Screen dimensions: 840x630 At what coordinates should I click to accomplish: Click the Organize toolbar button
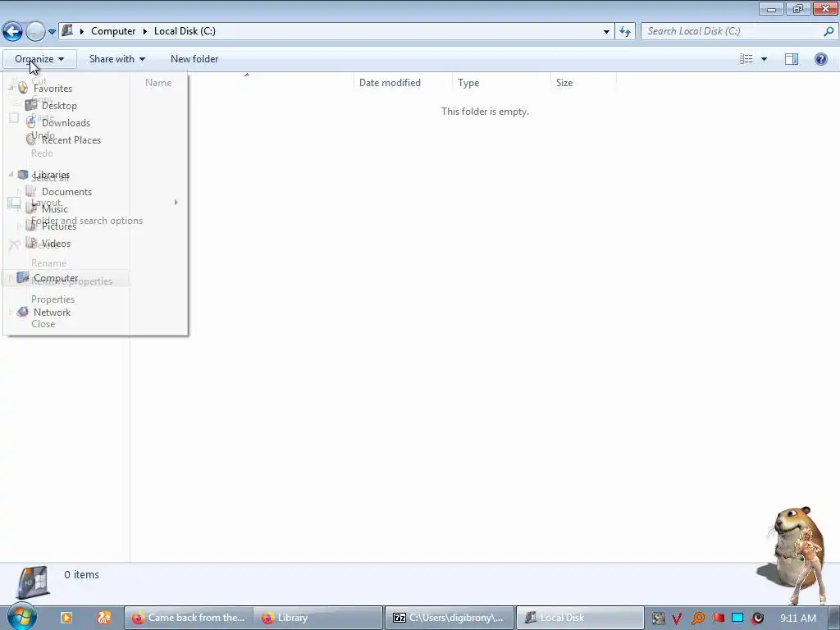coord(39,59)
